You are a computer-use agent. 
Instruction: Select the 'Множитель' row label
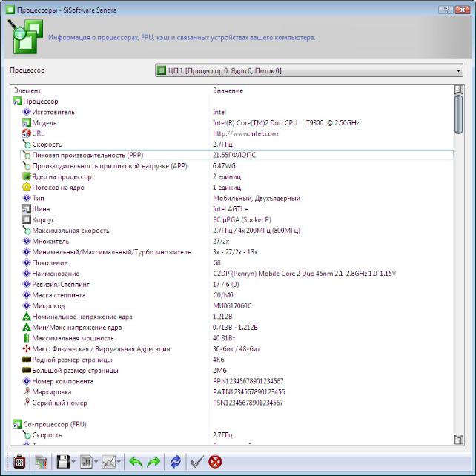pyautogui.click(x=50, y=242)
